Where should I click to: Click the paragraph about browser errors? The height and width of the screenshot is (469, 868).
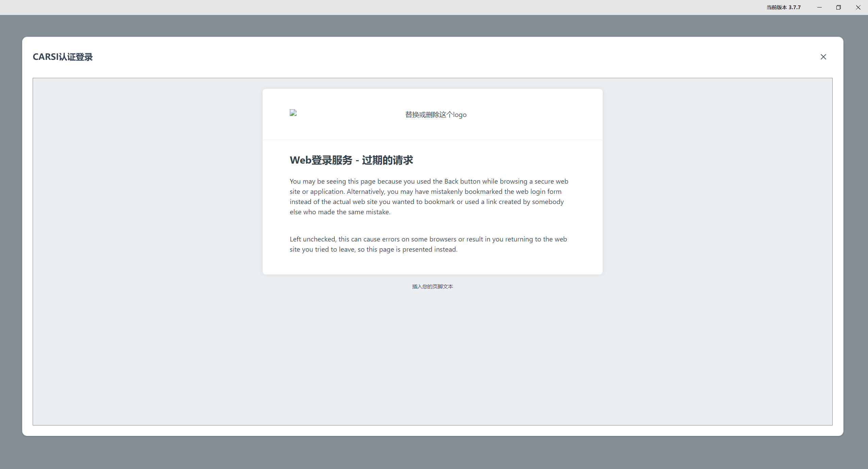pos(428,244)
